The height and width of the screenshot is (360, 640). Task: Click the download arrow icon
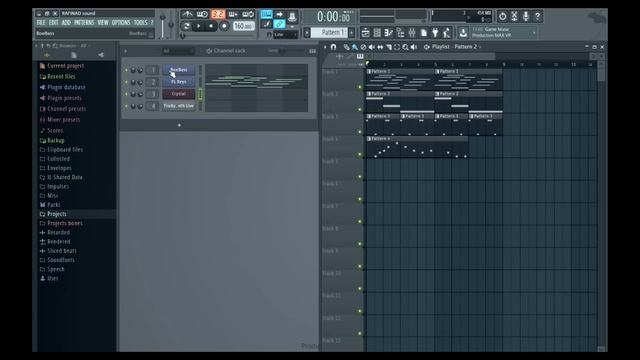tap(463, 33)
